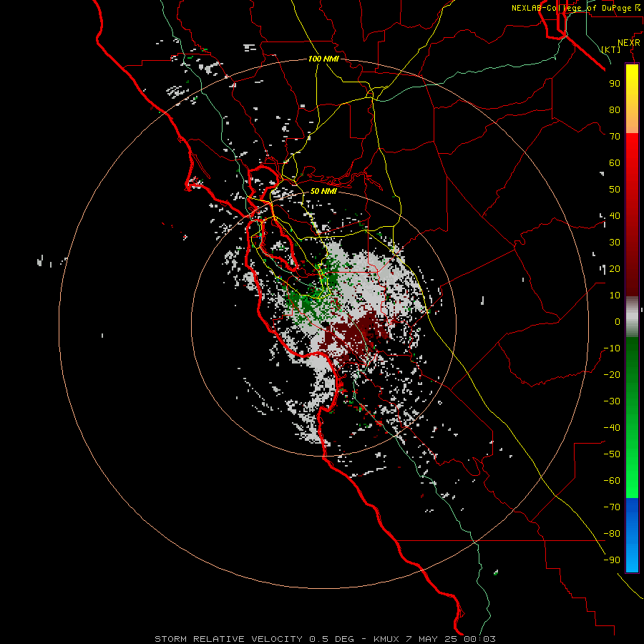Viewport: 644px width, 644px height.
Task: Click the -40 scale value
Action: [612, 428]
